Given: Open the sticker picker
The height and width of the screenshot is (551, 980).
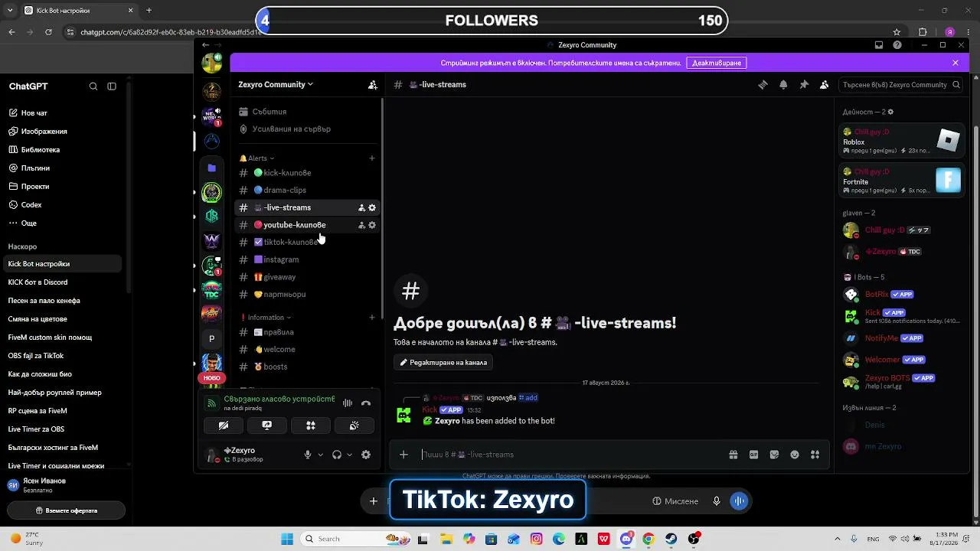Looking at the screenshot, I should point(774,455).
